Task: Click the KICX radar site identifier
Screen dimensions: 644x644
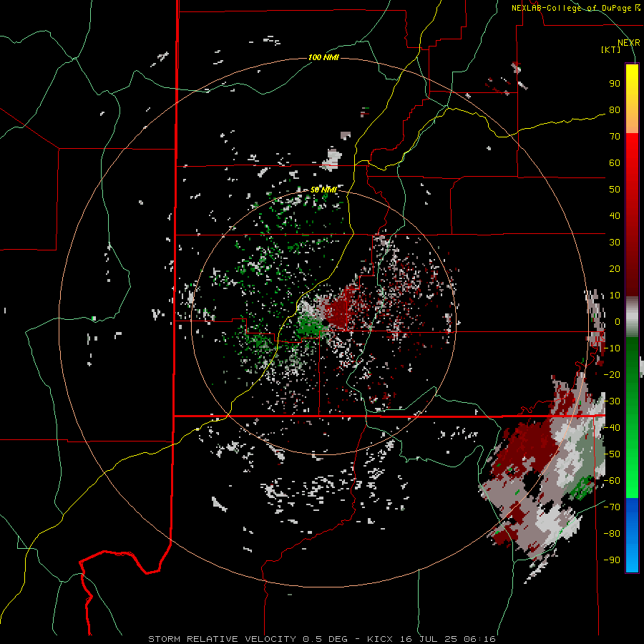Action: pyautogui.click(x=380, y=639)
